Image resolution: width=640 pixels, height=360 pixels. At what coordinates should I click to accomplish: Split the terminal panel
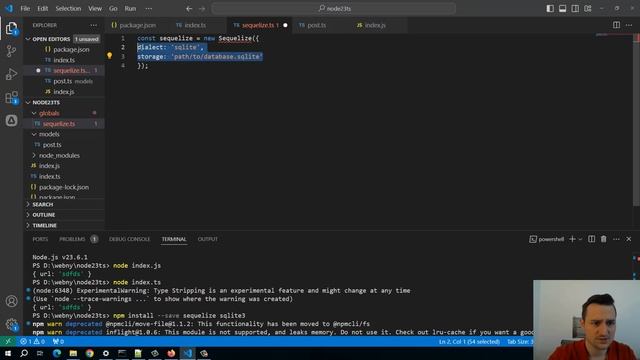point(591,239)
